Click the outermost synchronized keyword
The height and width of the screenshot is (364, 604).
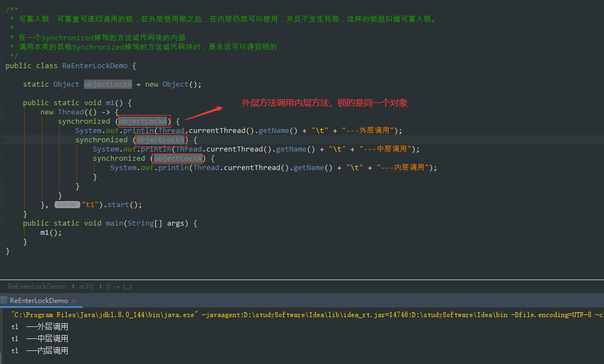(x=84, y=121)
